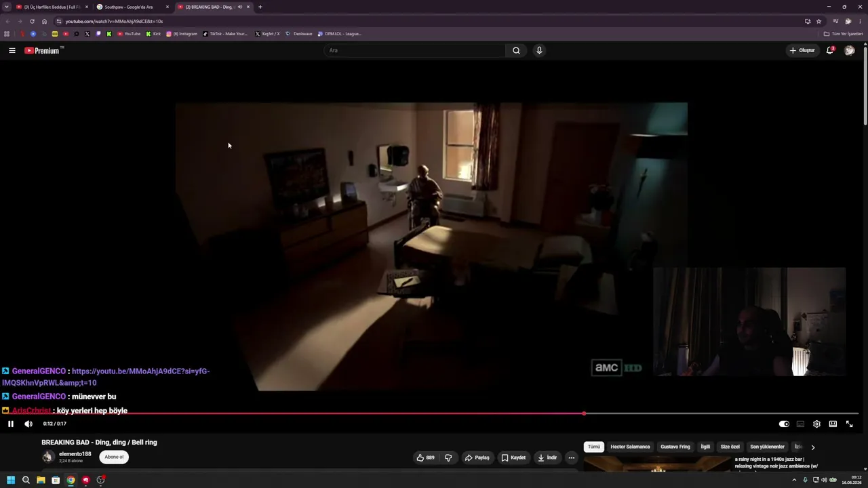Select the İlgili filter chip
Image resolution: width=868 pixels, height=488 pixels.
coord(705,447)
